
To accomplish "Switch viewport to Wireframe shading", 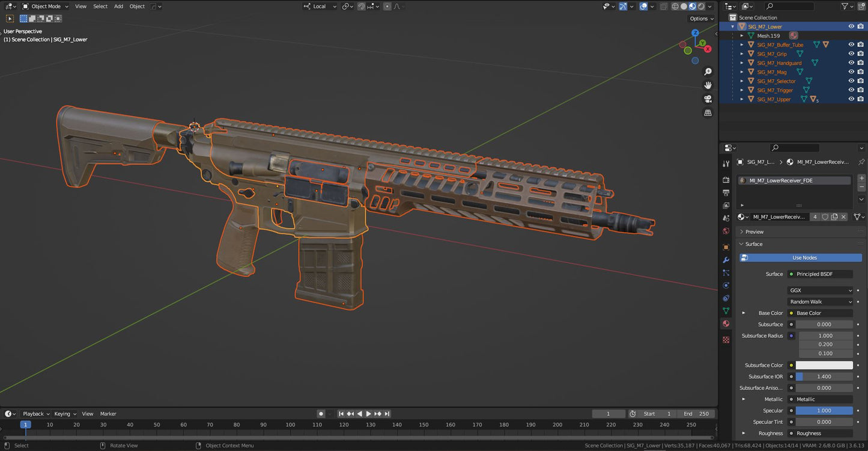I will (x=675, y=6).
